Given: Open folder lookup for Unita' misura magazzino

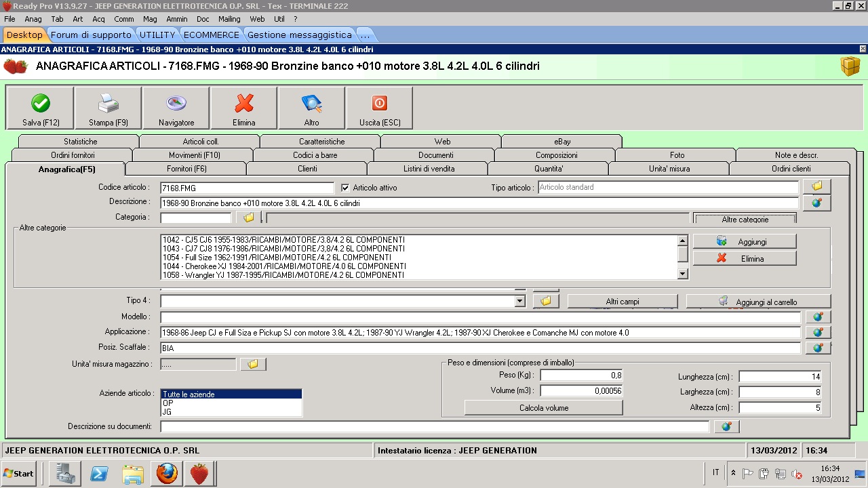Looking at the screenshot, I should 253,364.
